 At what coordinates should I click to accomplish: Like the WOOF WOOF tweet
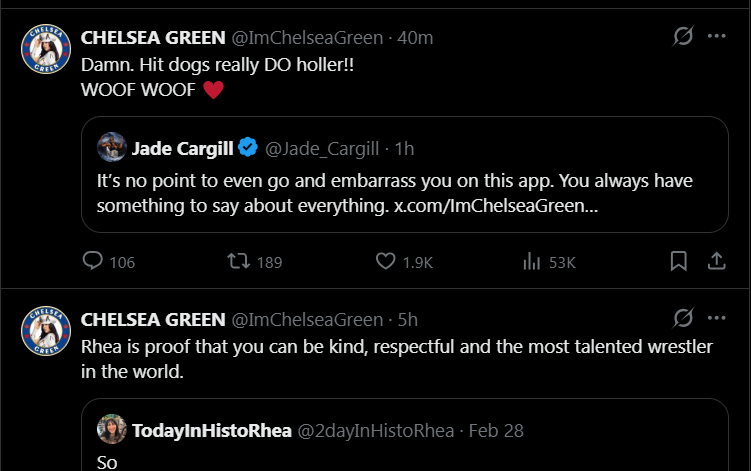point(386,262)
